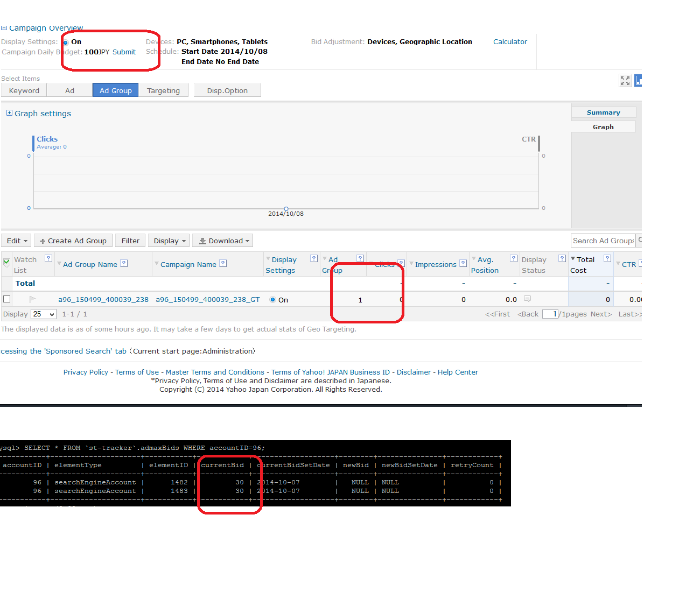700x592 pixels.
Task: Open Master Terms and Conditions link
Action: tap(215, 372)
